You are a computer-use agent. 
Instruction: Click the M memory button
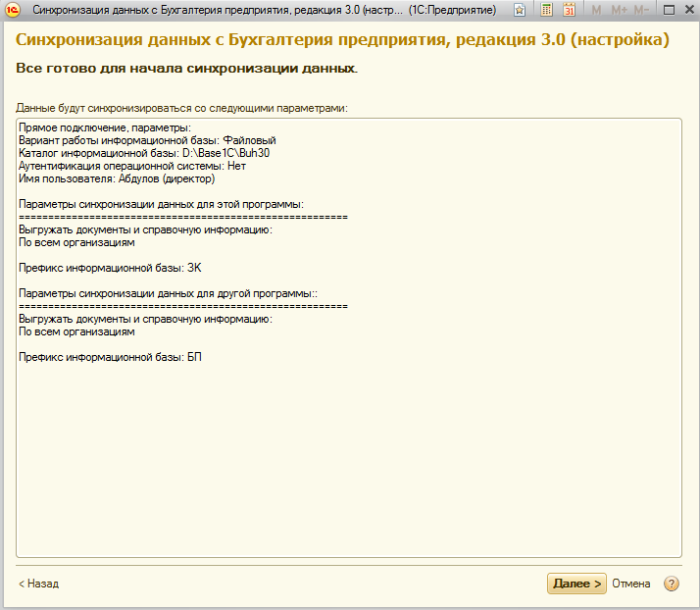pyautogui.click(x=596, y=10)
